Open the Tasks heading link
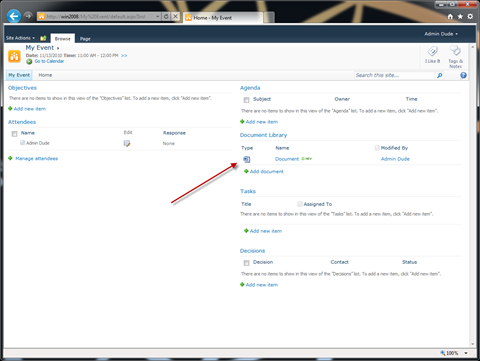The image size is (480, 361). click(x=248, y=191)
